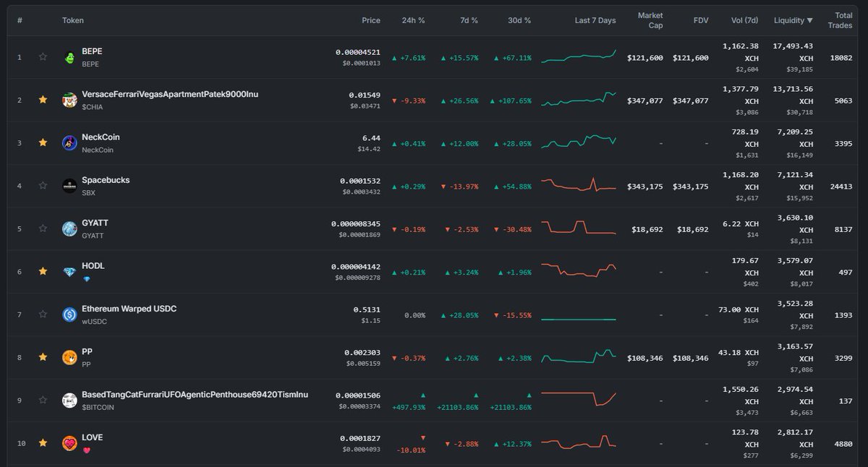View BEPE 7-day sparkline chart

tap(579, 56)
